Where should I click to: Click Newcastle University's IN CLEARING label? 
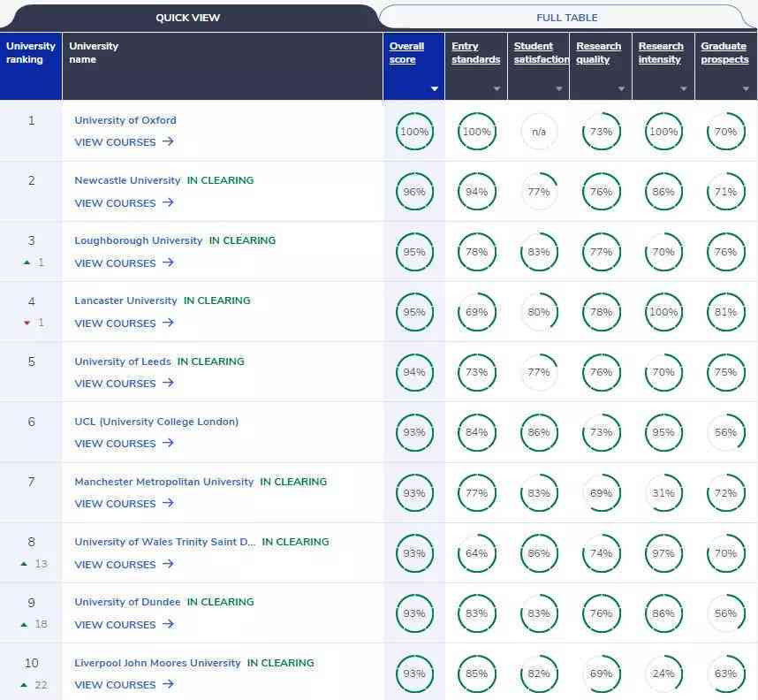(x=221, y=180)
